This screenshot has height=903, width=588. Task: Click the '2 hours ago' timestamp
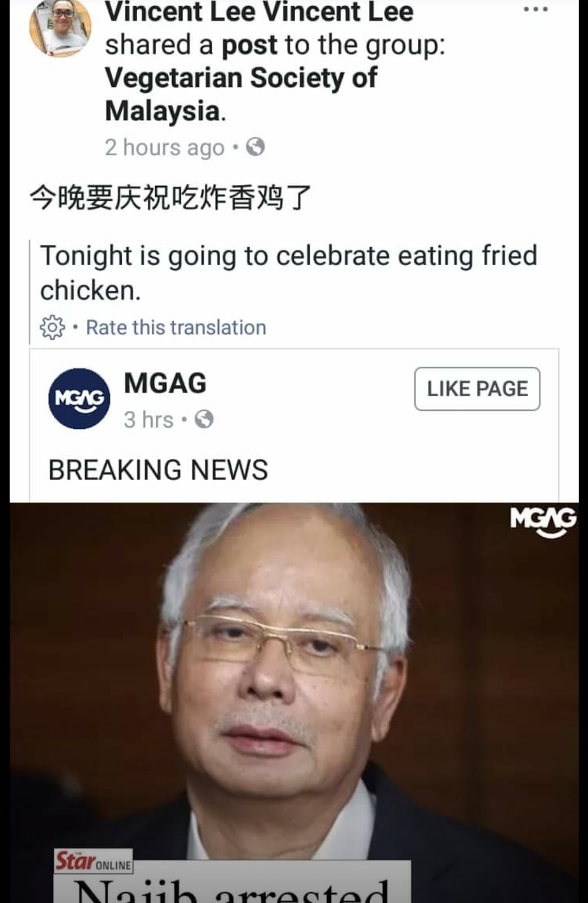point(165,147)
